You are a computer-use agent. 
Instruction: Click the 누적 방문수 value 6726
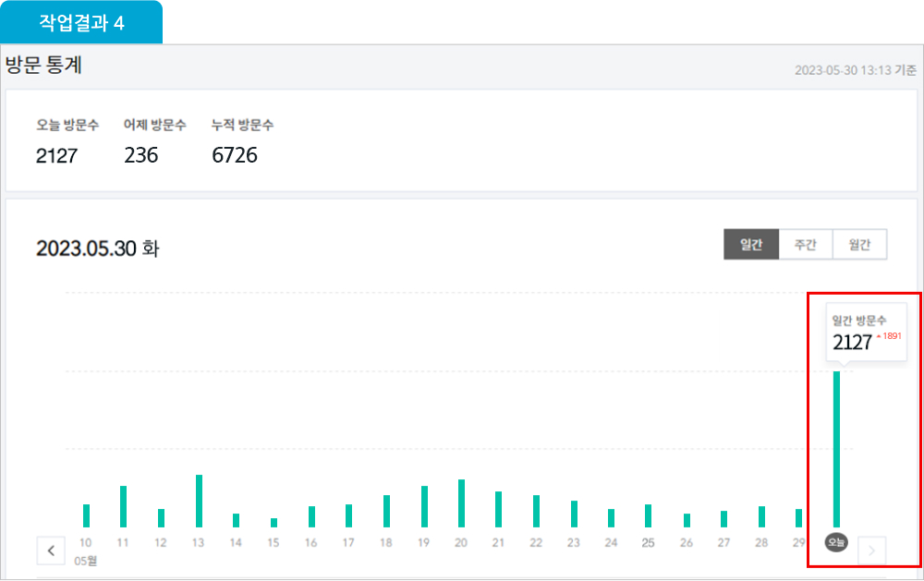pos(235,155)
